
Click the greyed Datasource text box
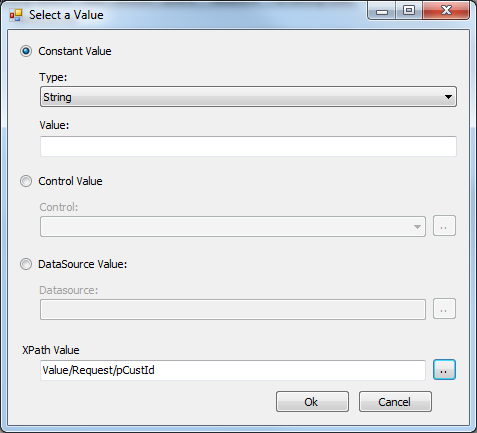[233, 309]
